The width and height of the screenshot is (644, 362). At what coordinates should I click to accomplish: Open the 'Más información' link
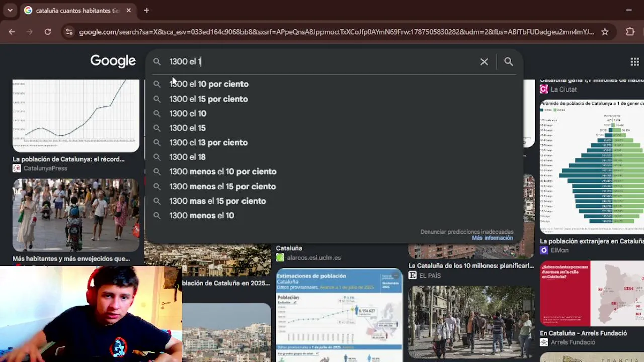pyautogui.click(x=493, y=238)
